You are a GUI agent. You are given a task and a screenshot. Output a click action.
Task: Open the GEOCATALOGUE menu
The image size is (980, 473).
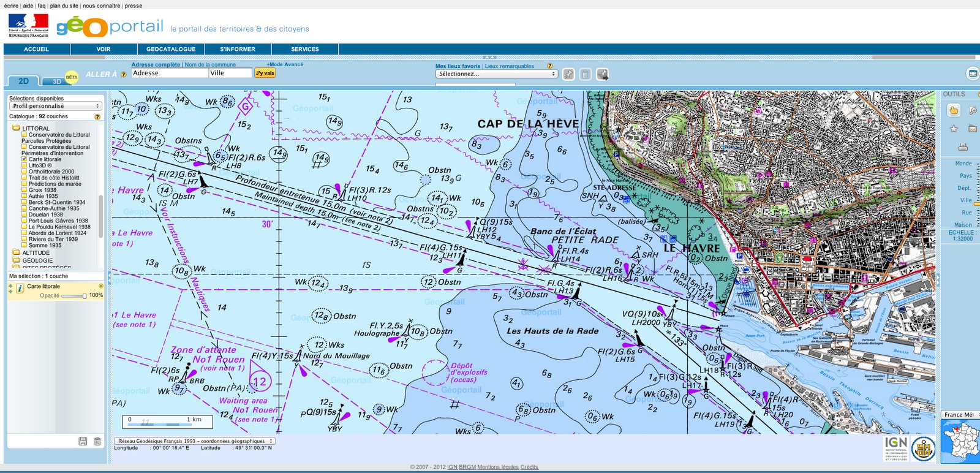coord(171,49)
